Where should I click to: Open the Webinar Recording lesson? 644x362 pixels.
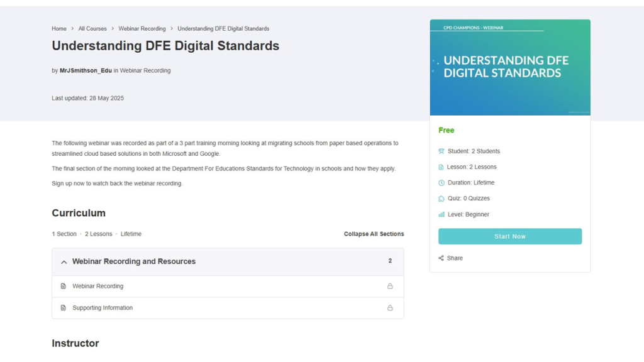coord(97,286)
